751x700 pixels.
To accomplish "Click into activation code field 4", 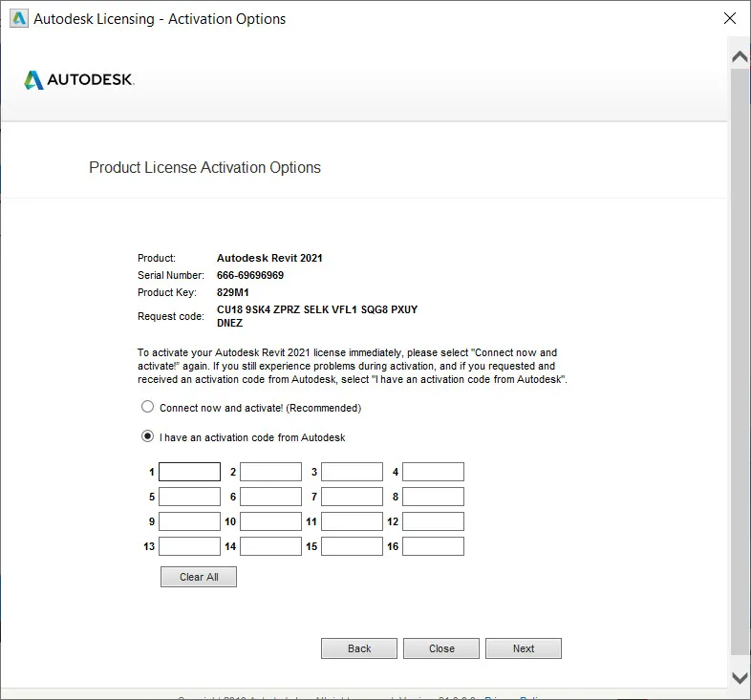I will tap(433, 472).
